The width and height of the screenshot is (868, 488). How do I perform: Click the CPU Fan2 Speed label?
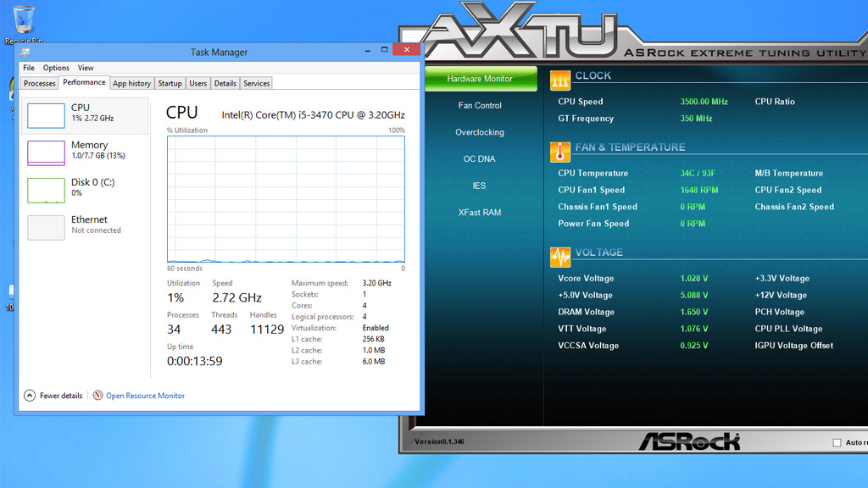787,190
